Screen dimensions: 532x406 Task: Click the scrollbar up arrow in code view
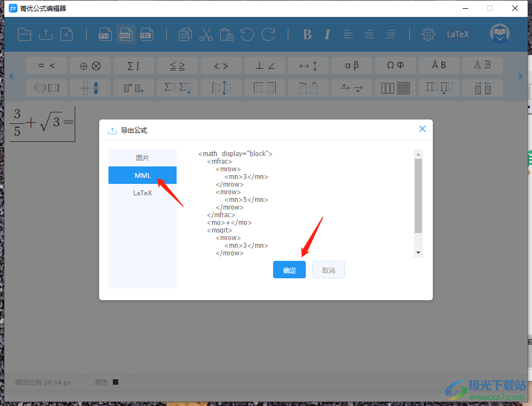click(418, 154)
